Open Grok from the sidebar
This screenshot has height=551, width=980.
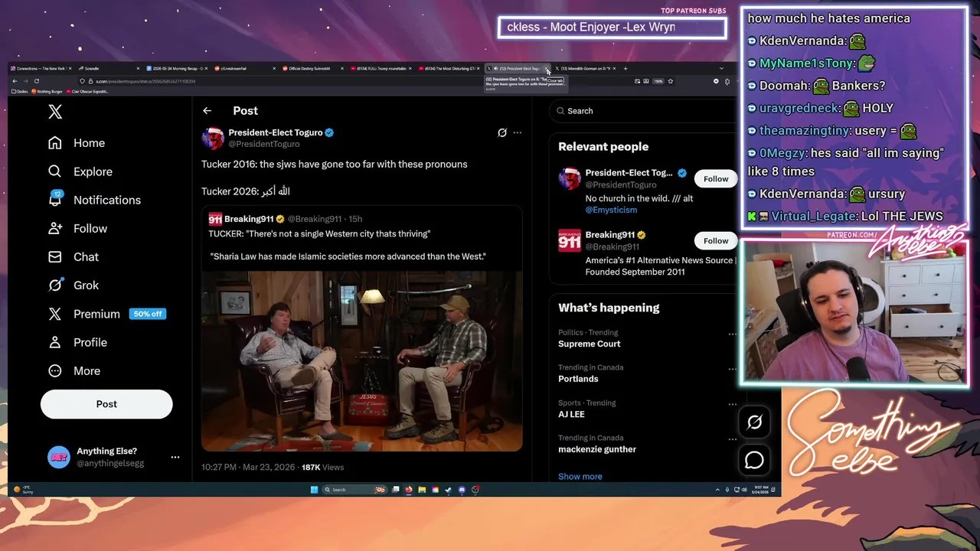(73, 285)
